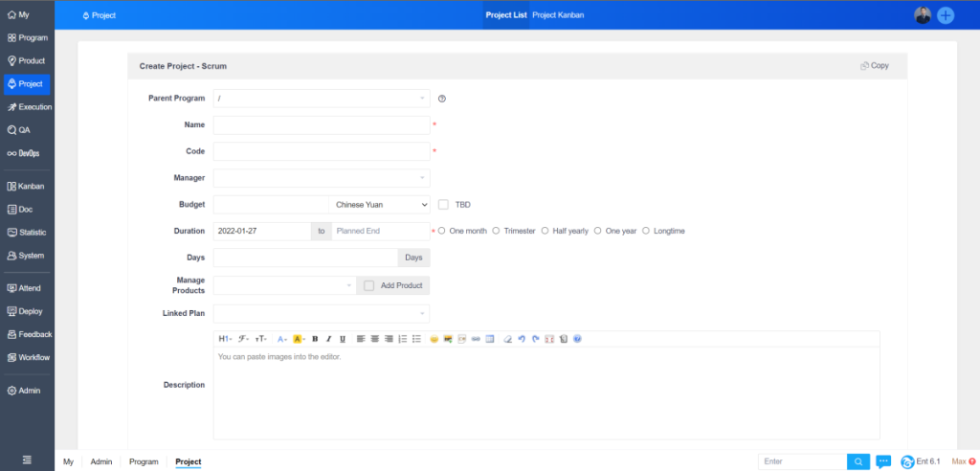This screenshot has height=471, width=980.
Task: Switch to the Project Kanban tab
Action: [558, 15]
